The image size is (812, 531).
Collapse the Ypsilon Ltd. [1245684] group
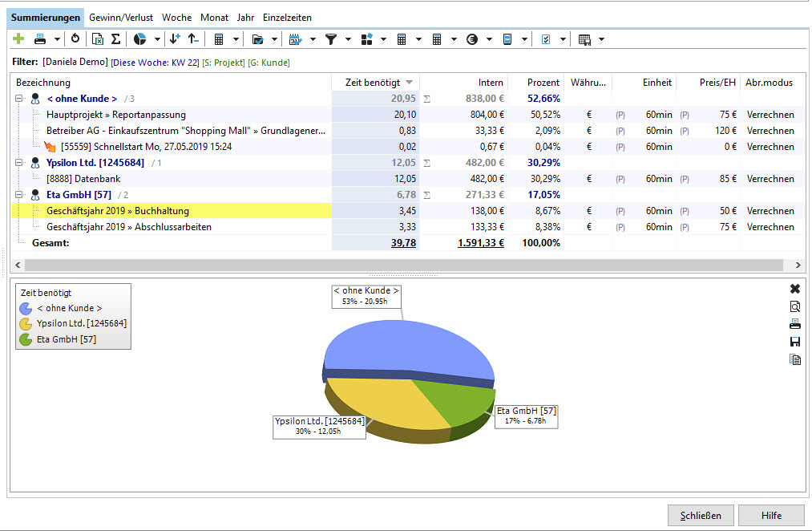[19, 163]
